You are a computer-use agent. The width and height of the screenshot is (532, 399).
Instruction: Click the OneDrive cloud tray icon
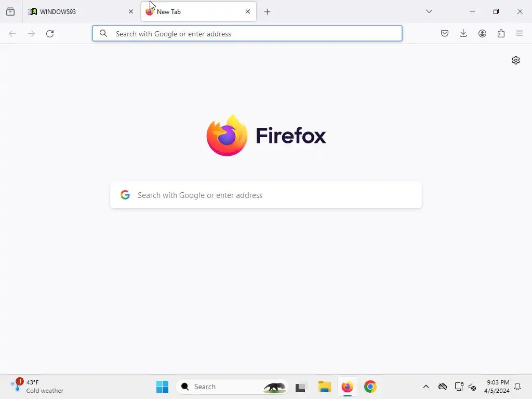443,387
